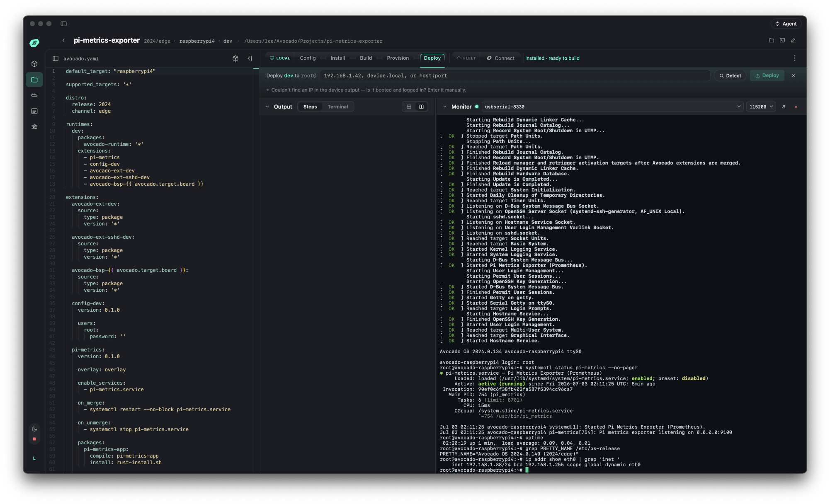Image resolution: width=830 pixels, height=504 pixels.
Task: Click the deploy host address input field
Action: point(515,75)
